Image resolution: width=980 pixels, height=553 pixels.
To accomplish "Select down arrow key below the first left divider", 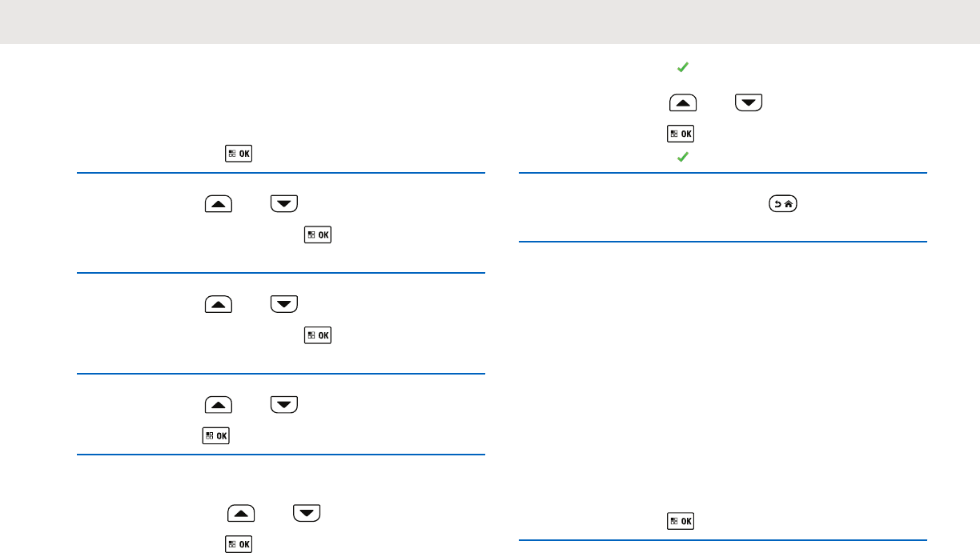I will pyautogui.click(x=284, y=205).
